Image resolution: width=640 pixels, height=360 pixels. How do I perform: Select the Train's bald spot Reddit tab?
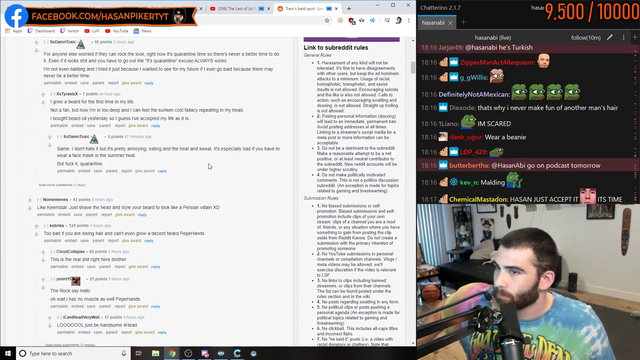coord(304,9)
